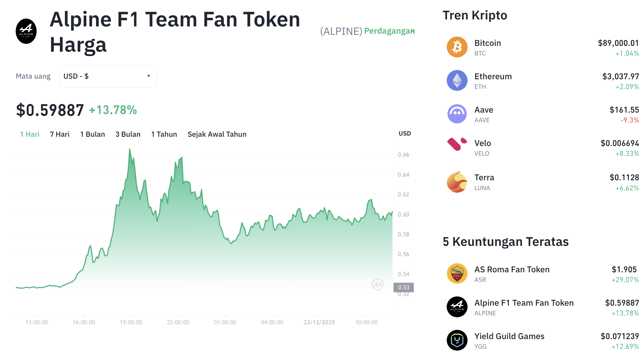Select the Alpine icon under 5 Keuntungan Teratas
The height and width of the screenshot is (353, 644).
457,307
